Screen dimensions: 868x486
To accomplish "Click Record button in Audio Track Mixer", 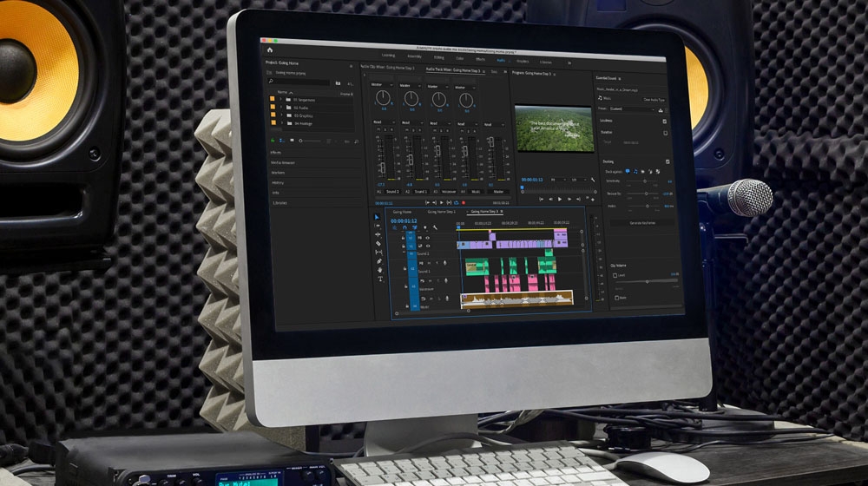I will (464, 203).
